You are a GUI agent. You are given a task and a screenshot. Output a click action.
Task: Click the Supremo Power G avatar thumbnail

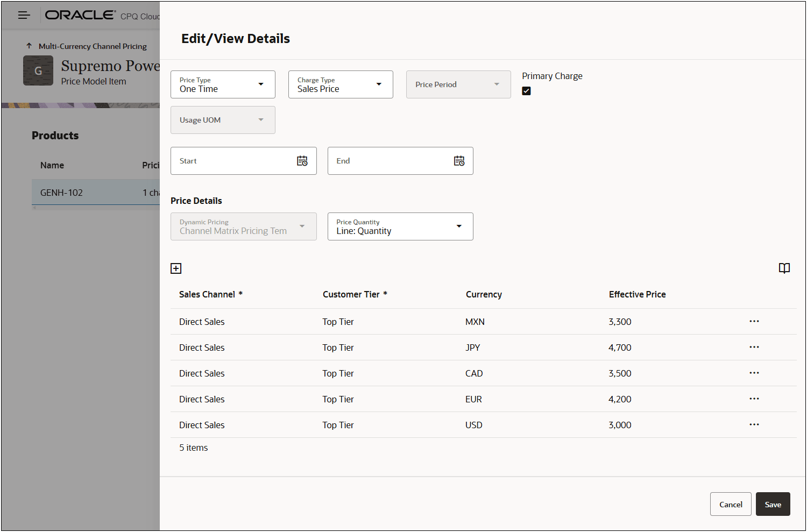pyautogui.click(x=38, y=70)
